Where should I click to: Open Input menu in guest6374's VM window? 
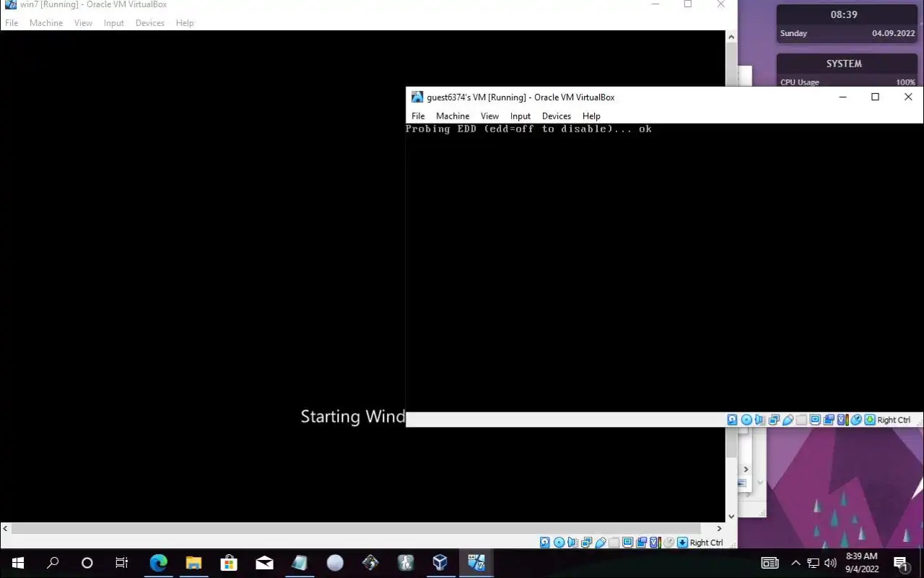tap(520, 116)
